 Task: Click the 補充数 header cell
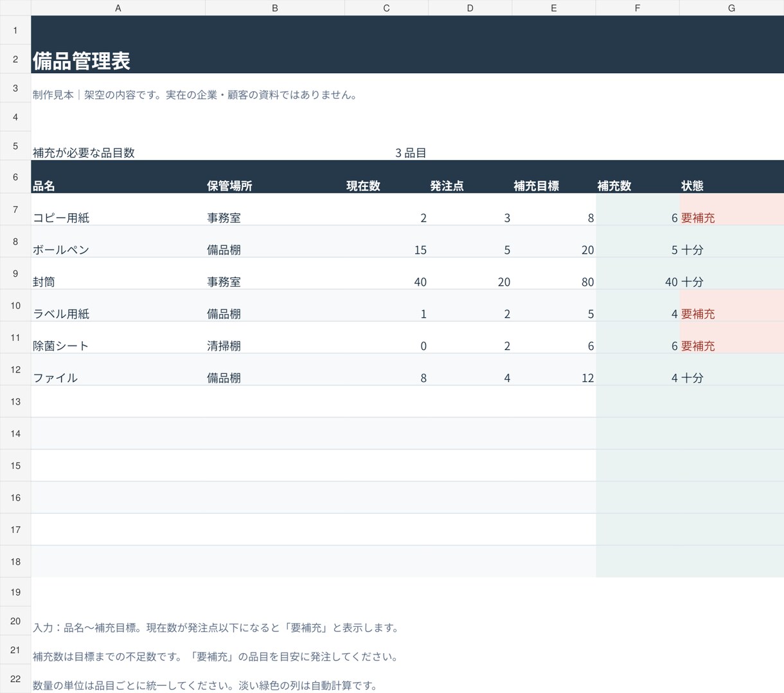click(x=637, y=177)
